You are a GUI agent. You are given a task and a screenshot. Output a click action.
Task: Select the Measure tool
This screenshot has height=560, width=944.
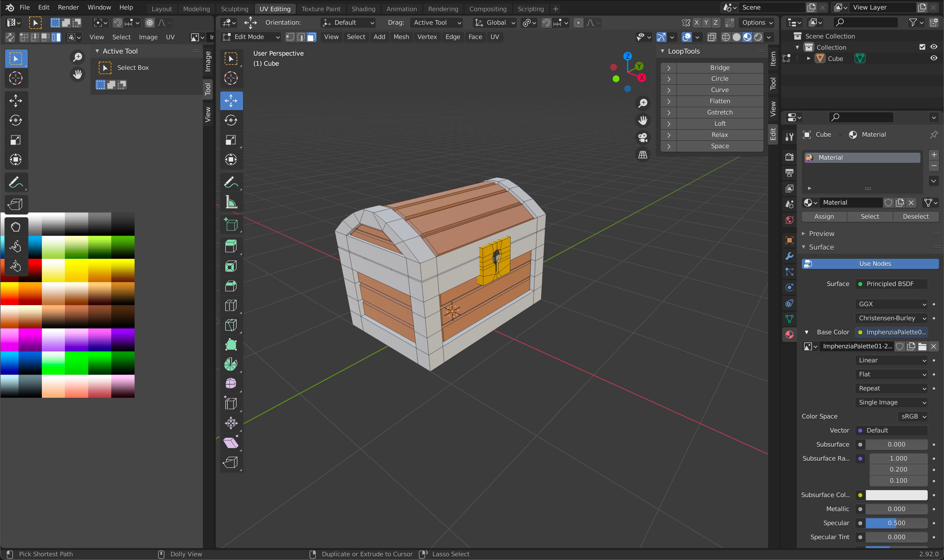click(x=231, y=202)
